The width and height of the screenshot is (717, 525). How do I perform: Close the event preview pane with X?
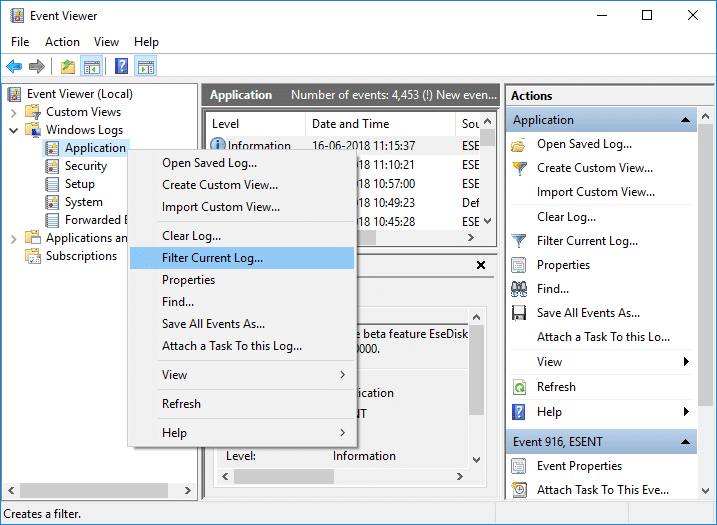point(481,265)
